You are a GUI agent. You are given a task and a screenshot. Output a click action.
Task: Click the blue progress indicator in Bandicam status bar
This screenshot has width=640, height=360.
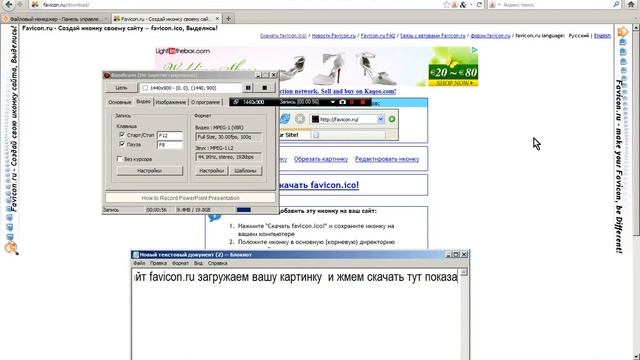click(244, 209)
